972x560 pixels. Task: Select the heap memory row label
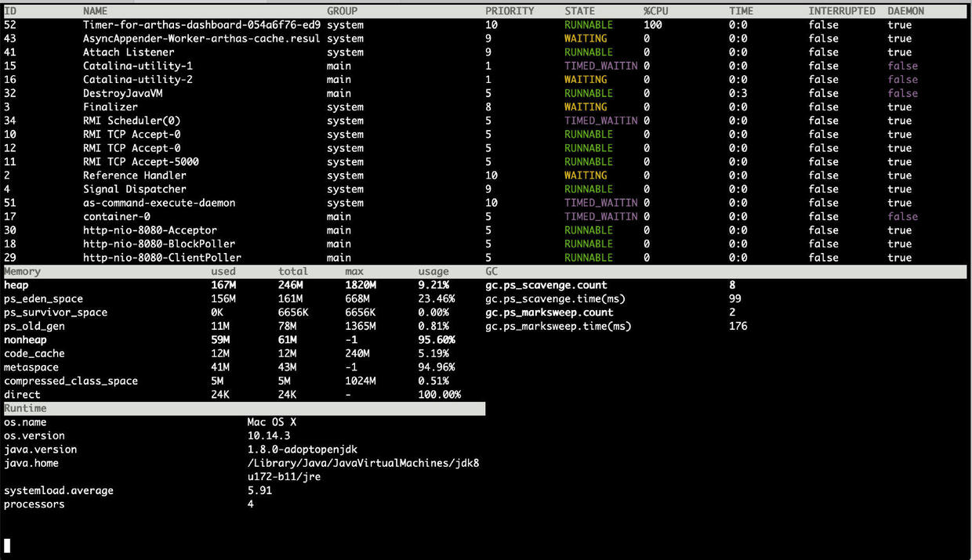click(16, 285)
